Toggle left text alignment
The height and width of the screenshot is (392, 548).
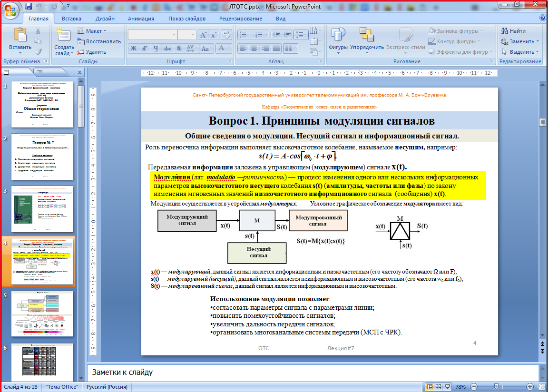point(243,49)
